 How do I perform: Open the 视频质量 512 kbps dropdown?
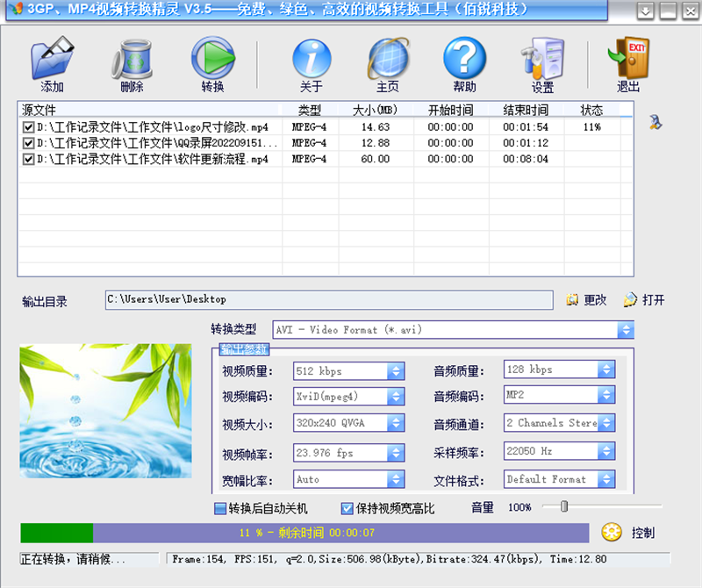396,370
